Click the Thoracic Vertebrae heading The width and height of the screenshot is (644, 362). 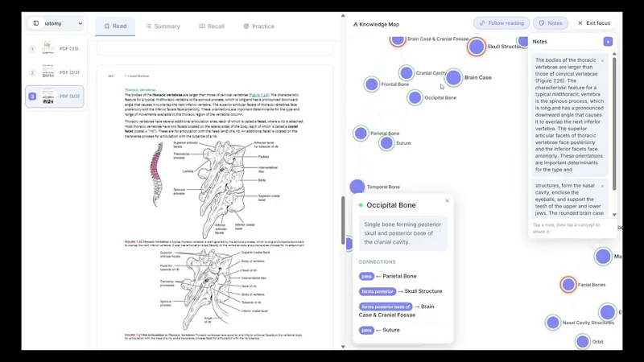point(140,90)
